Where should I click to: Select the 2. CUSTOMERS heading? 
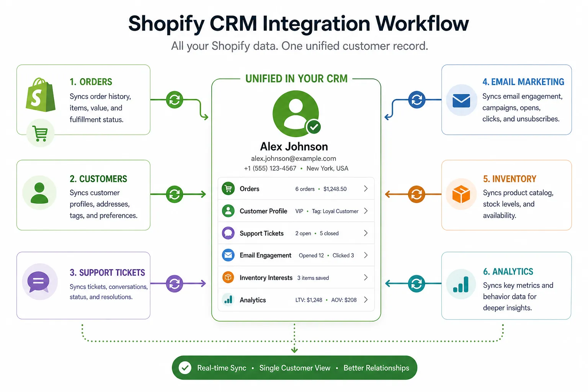(x=98, y=179)
